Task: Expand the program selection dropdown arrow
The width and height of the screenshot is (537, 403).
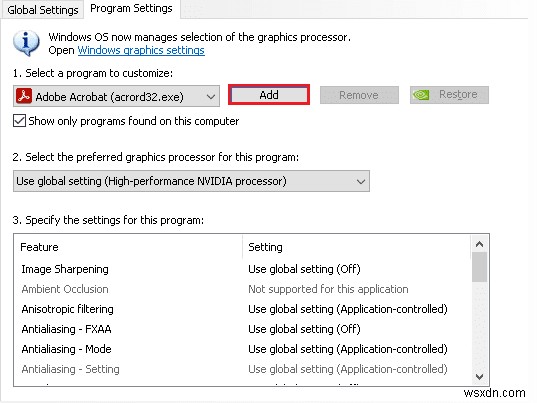Action: [211, 97]
